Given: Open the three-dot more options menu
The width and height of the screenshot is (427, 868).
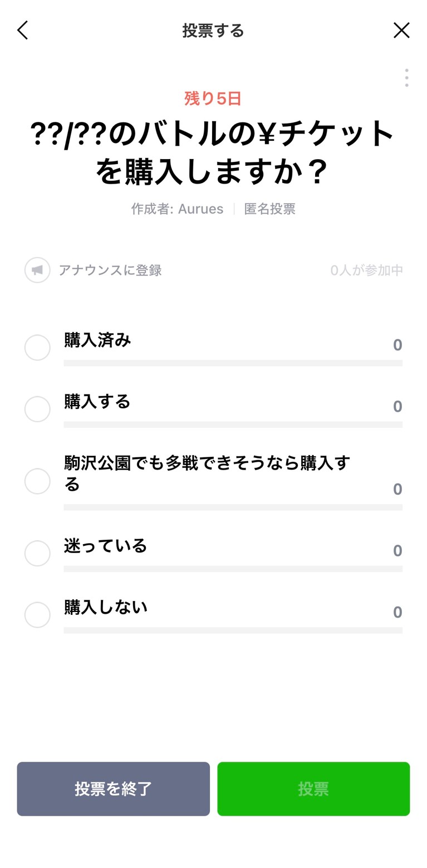Looking at the screenshot, I should tap(406, 78).
